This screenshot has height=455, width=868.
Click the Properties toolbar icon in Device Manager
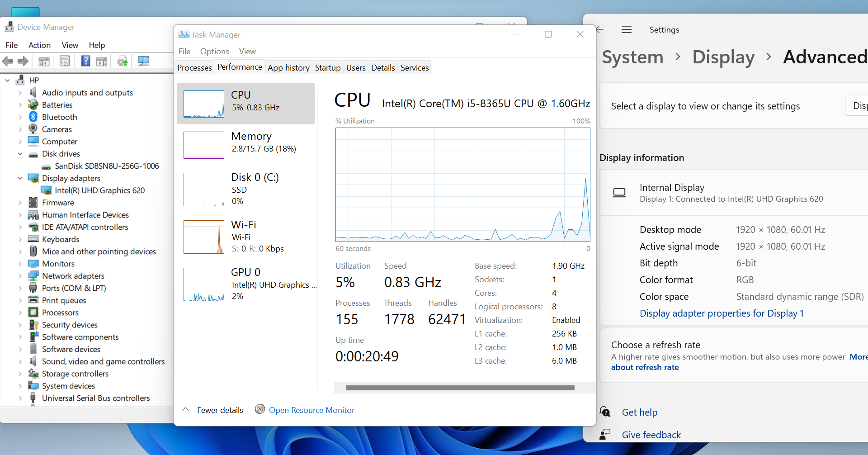pos(65,61)
